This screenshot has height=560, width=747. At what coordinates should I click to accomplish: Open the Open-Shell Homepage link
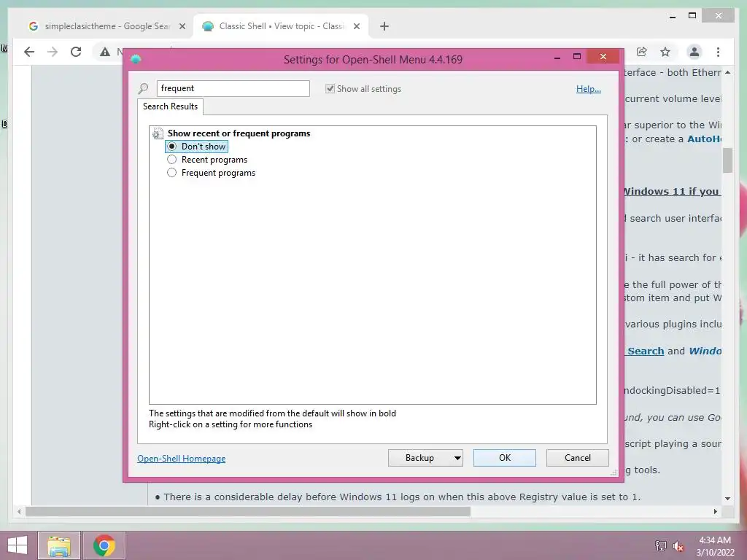click(x=182, y=459)
